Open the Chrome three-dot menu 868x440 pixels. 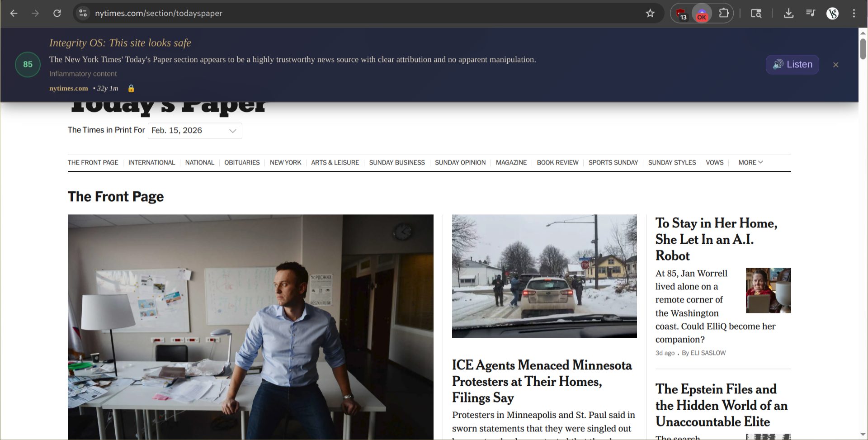pos(854,13)
